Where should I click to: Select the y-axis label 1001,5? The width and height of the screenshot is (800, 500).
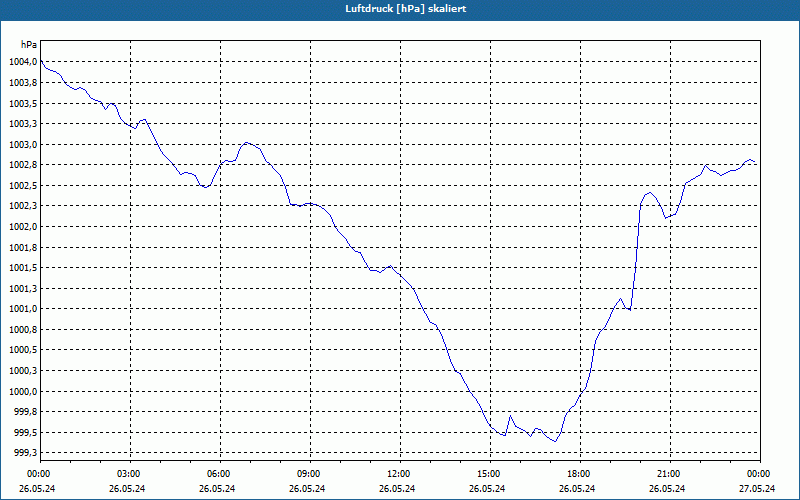point(23,268)
